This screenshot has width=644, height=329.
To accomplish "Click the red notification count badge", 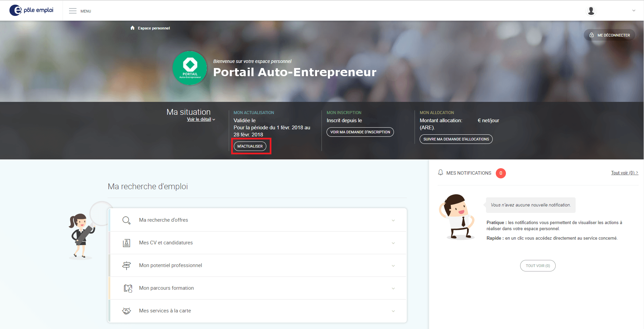I will point(501,173).
